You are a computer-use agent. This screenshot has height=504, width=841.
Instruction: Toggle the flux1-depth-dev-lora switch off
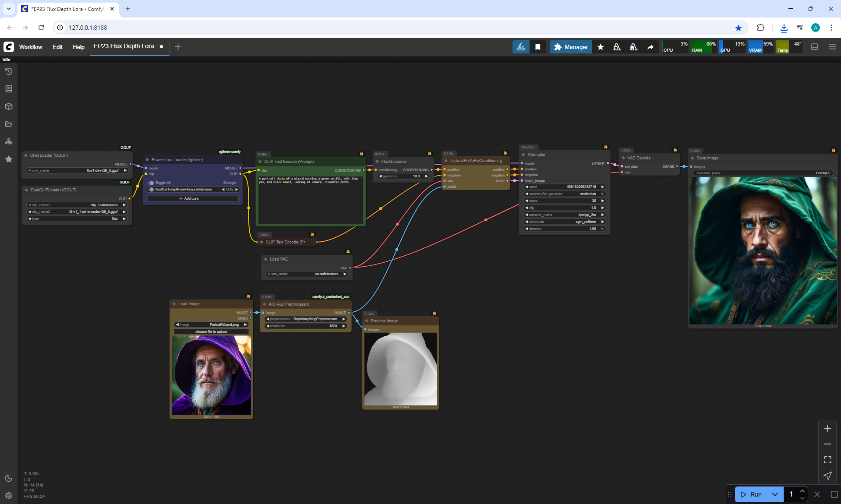152,190
